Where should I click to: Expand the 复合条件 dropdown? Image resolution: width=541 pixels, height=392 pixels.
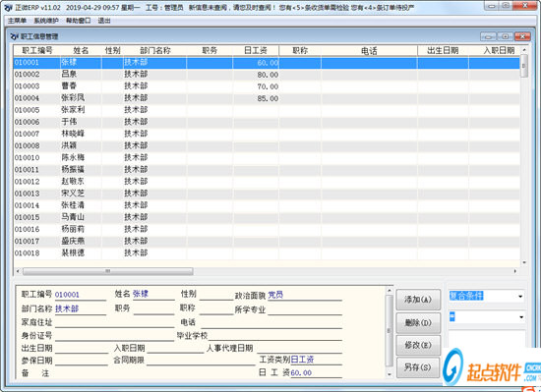[x=520, y=297]
